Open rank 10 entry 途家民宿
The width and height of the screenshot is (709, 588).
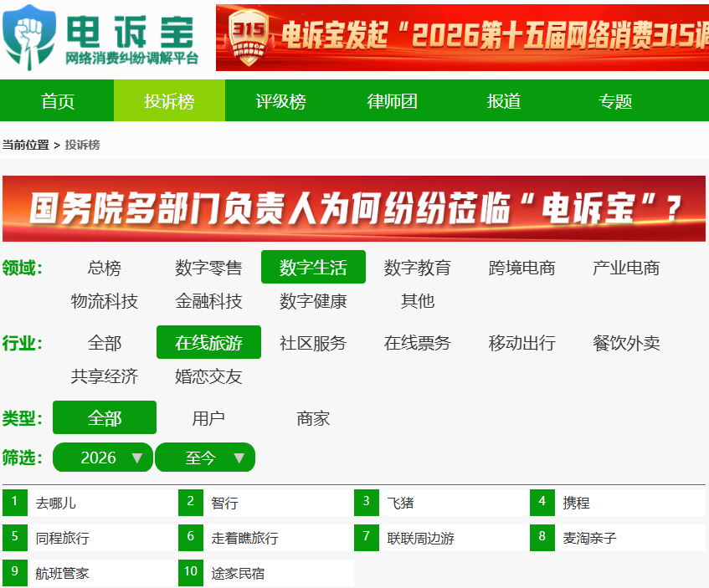click(x=266, y=573)
